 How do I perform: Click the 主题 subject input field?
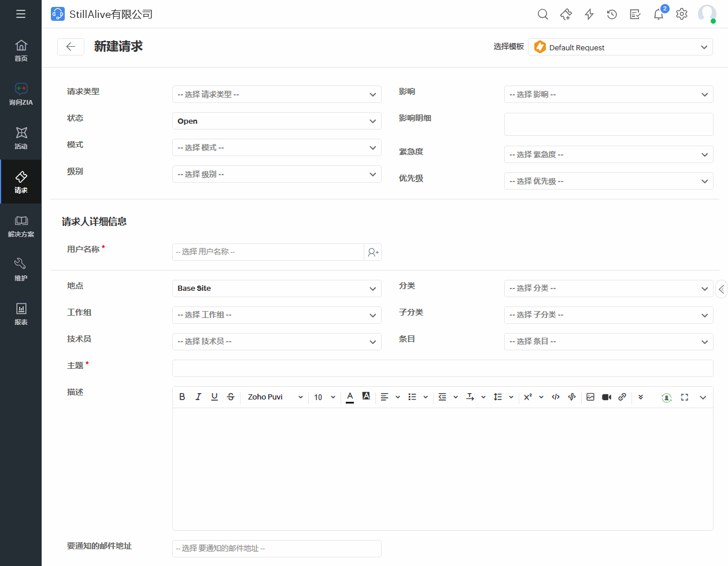pyautogui.click(x=442, y=368)
